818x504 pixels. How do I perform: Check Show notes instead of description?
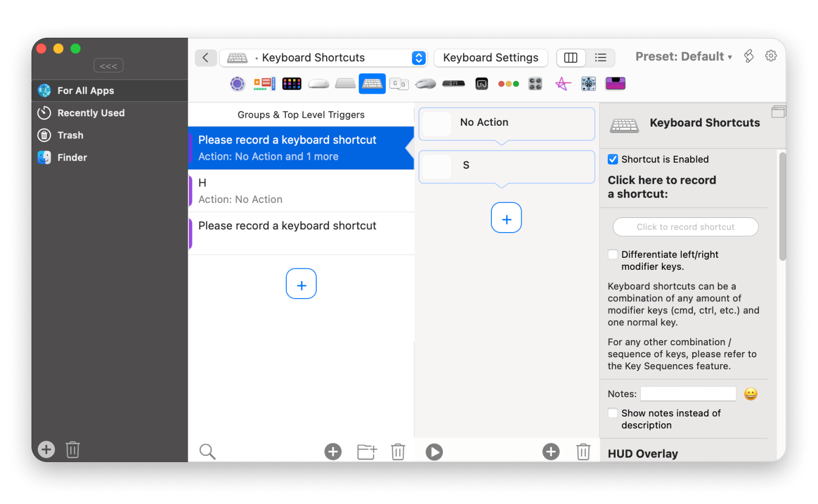click(x=612, y=413)
